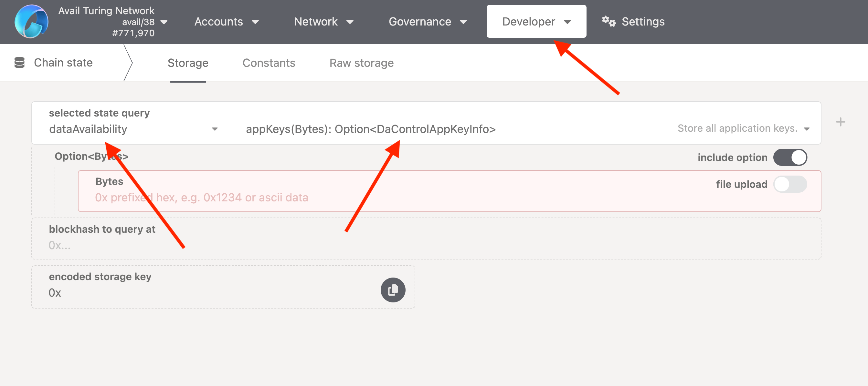Switch to the Raw storage tab
The width and height of the screenshot is (868, 386).
click(x=361, y=63)
